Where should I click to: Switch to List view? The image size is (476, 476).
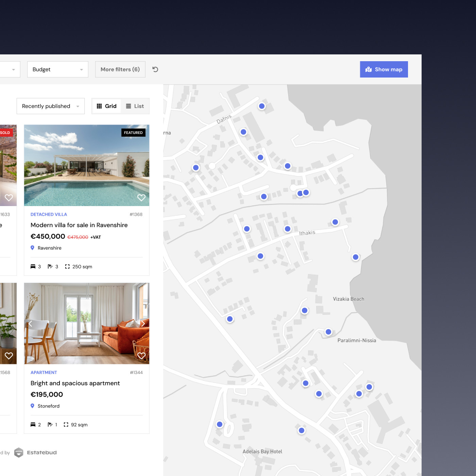pyautogui.click(x=135, y=106)
